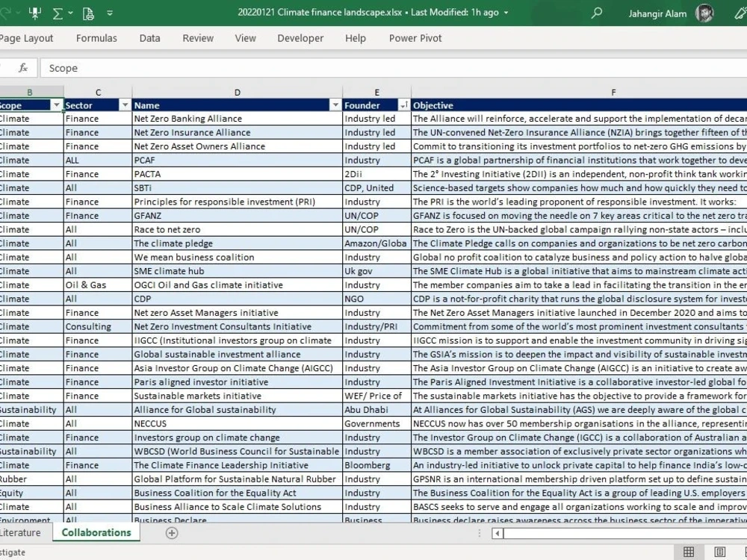Open the Power Pivot ribbon tab
The height and width of the screenshot is (560, 747).
415,38
